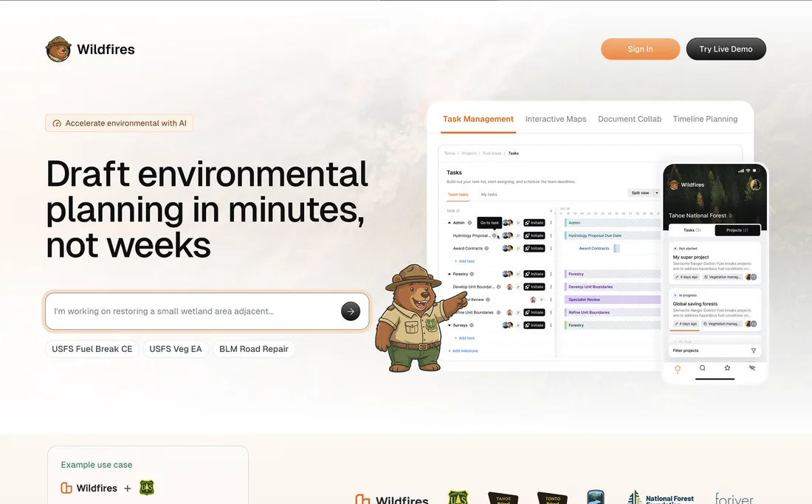Screen dimensions: 812x504
Task: Click the info icon next to Admin
Action: 469,223
